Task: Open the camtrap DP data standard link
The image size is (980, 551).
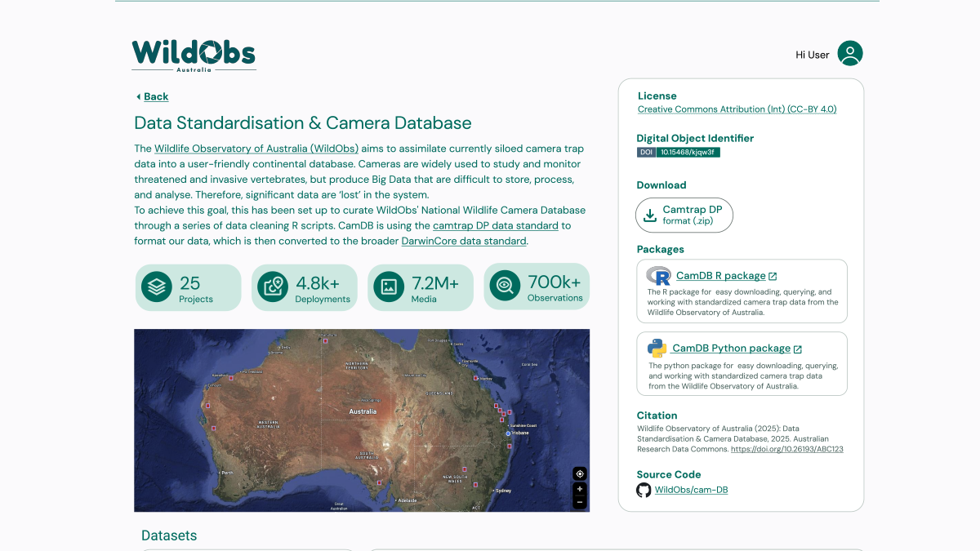Action: click(496, 225)
